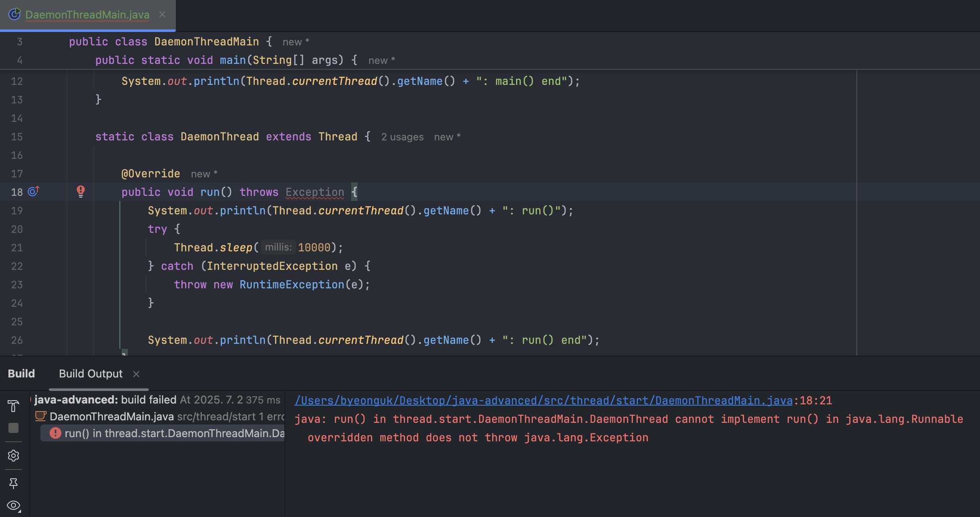
Task: Select DaemonThreadMain.java node in build tree
Action: [x=111, y=417]
